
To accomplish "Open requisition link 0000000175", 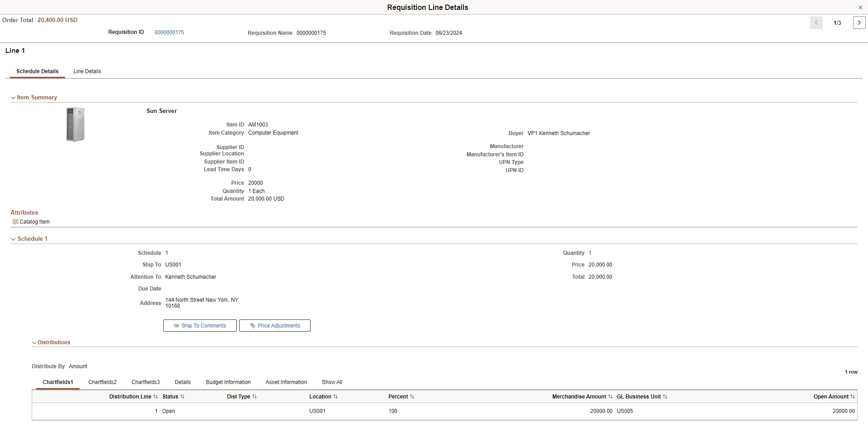I will coord(170,32).
